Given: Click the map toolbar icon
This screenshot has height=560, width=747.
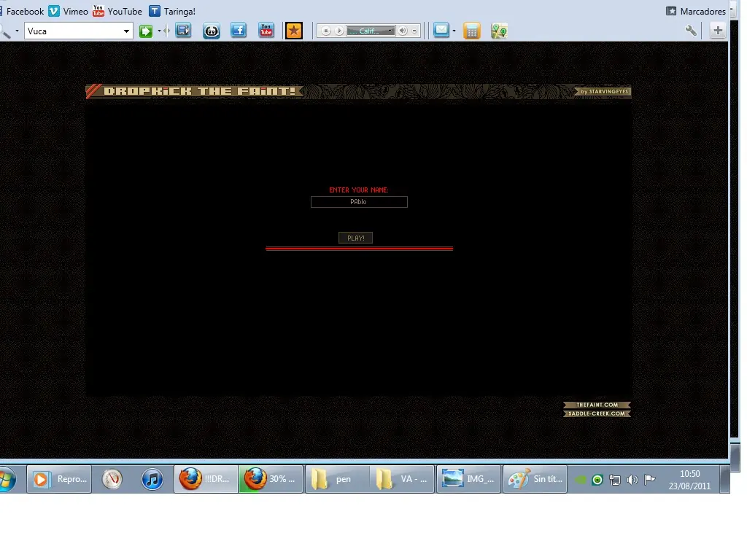Looking at the screenshot, I should pyautogui.click(x=499, y=31).
